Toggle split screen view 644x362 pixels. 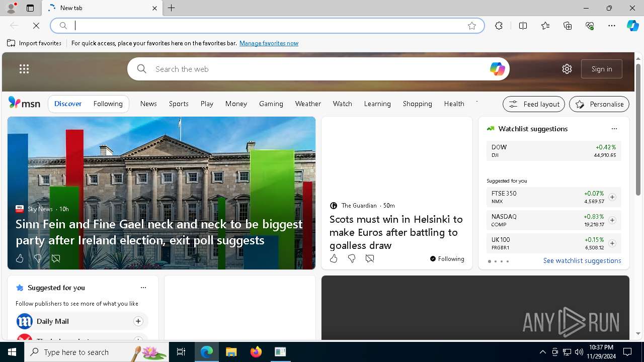(523, 26)
